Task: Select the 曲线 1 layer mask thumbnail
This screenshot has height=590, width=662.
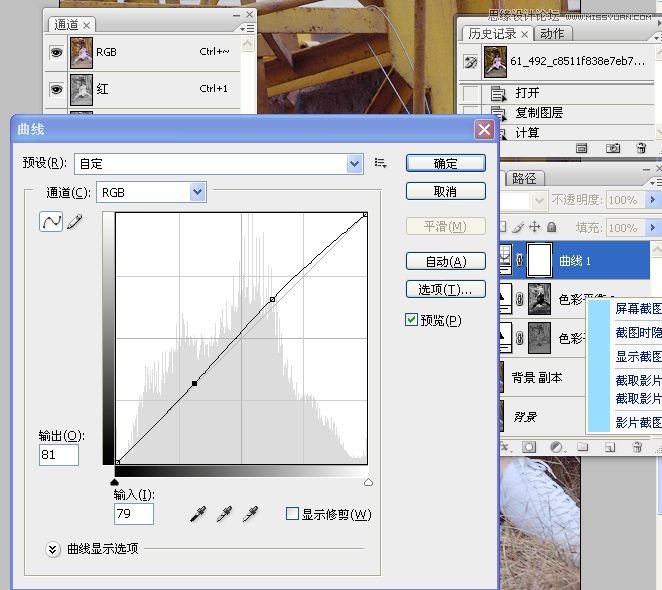Action: point(540,260)
